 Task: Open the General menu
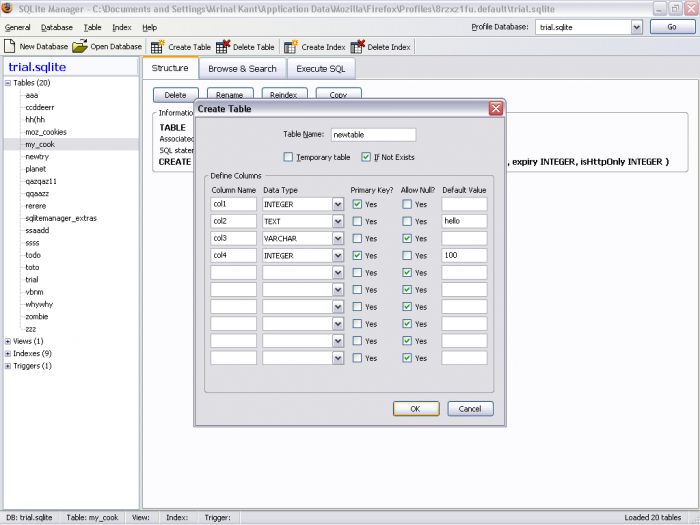point(17,28)
